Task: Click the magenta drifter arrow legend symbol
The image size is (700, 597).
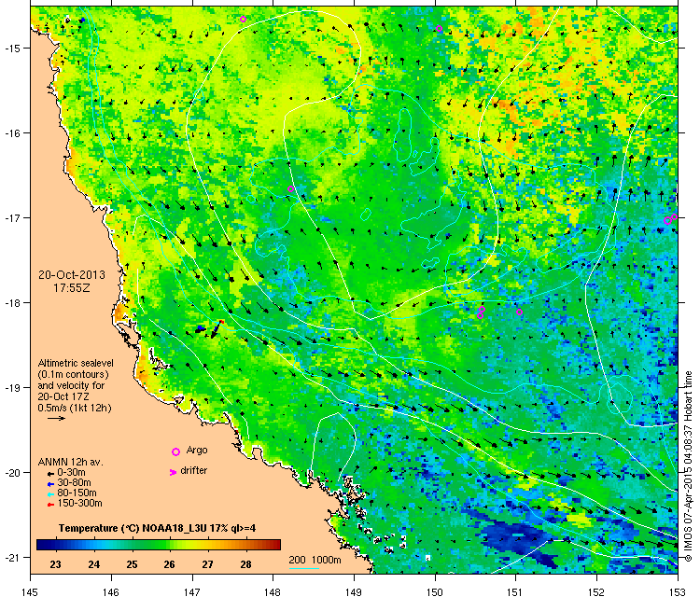Action: [x=173, y=472]
